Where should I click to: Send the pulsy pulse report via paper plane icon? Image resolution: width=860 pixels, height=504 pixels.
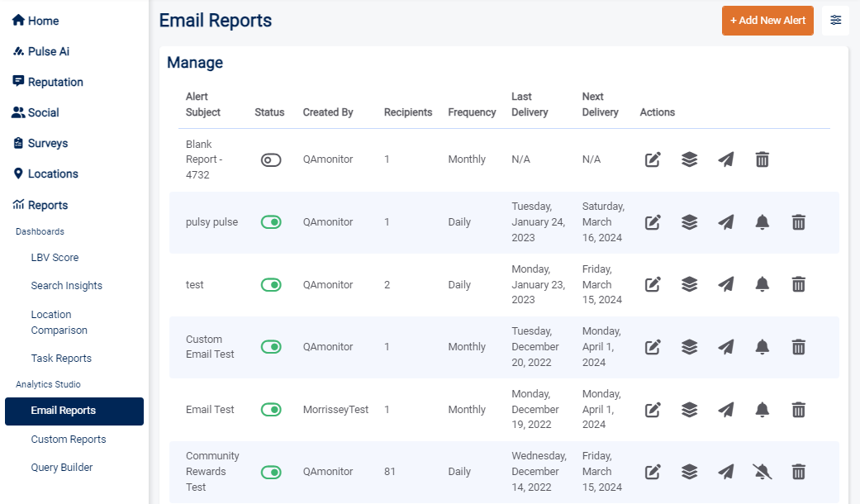click(725, 221)
